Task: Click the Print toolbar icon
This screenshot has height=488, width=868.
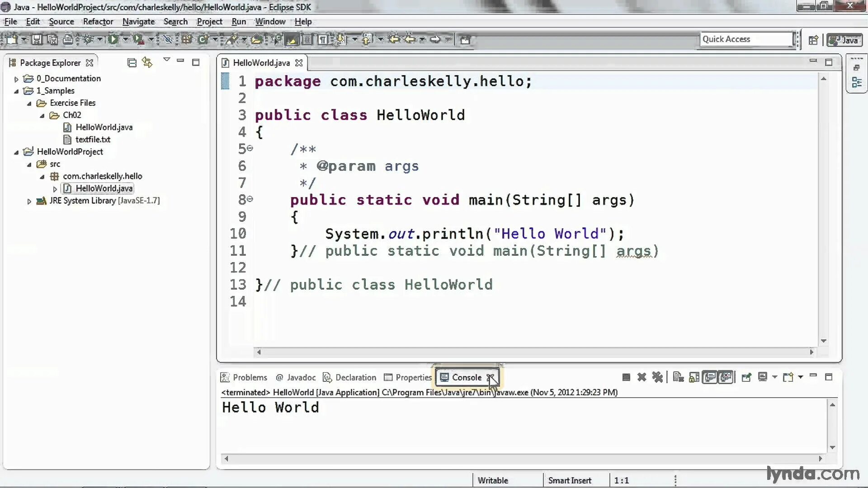Action: (x=68, y=40)
